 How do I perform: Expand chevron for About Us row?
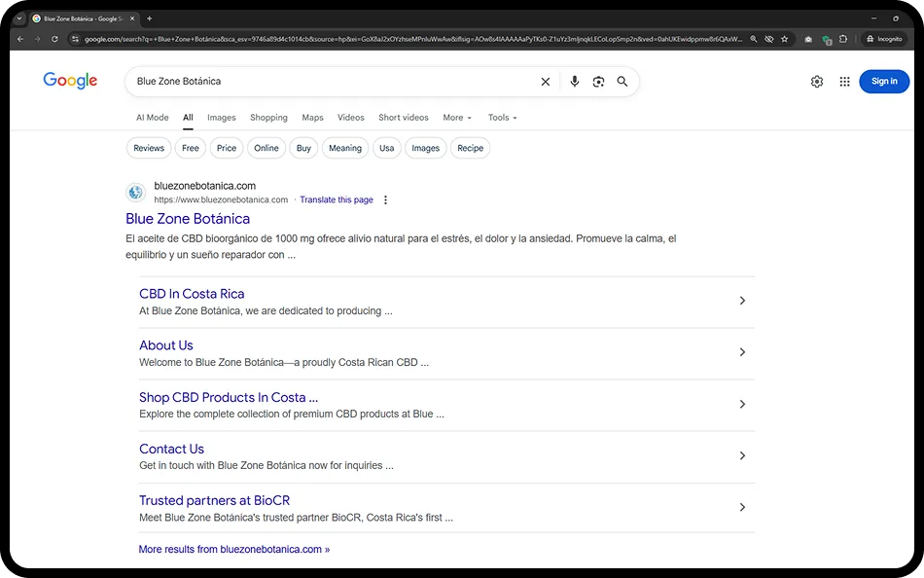pos(742,352)
